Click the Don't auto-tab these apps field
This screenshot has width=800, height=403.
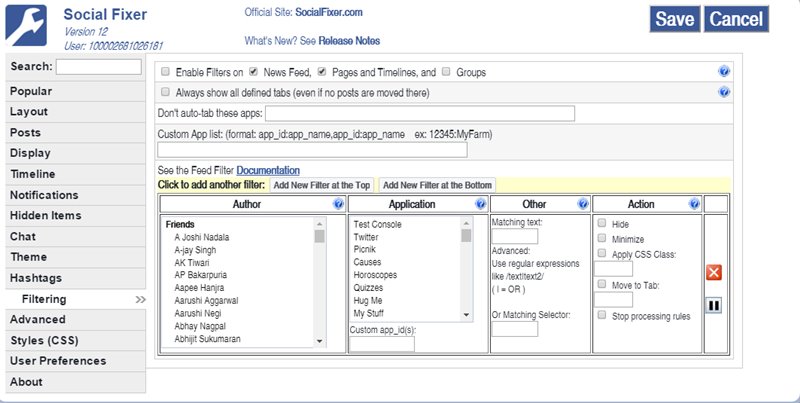click(x=420, y=113)
